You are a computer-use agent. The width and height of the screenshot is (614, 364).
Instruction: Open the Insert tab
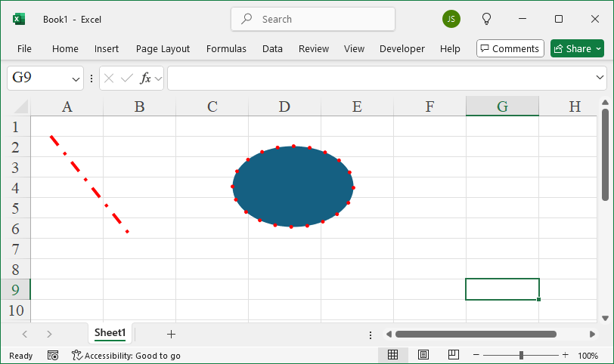click(106, 49)
